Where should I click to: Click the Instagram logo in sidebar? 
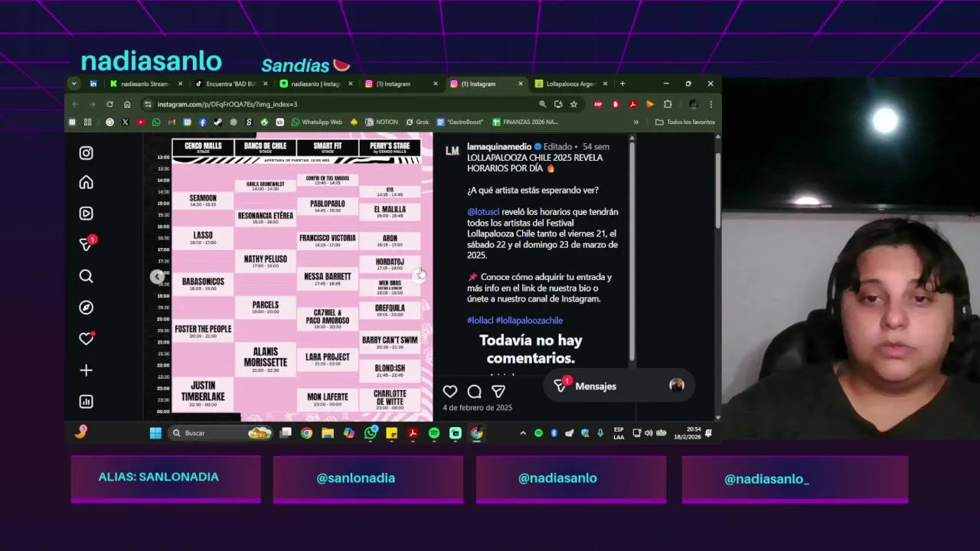[87, 153]
